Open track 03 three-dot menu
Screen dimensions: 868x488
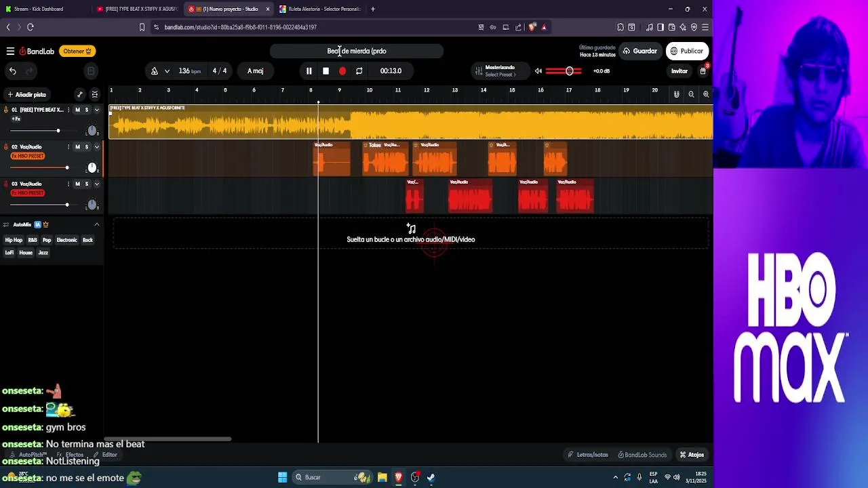(68, 184)
